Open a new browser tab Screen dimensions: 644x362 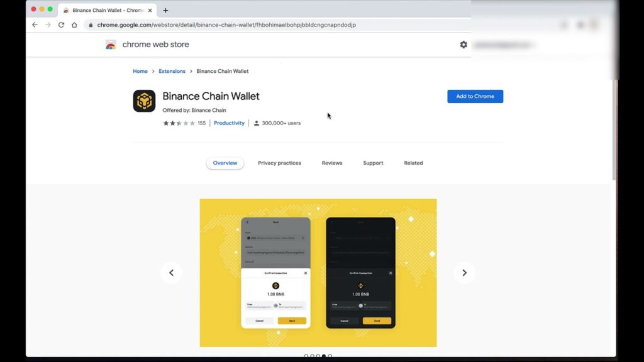click(165, 10)
